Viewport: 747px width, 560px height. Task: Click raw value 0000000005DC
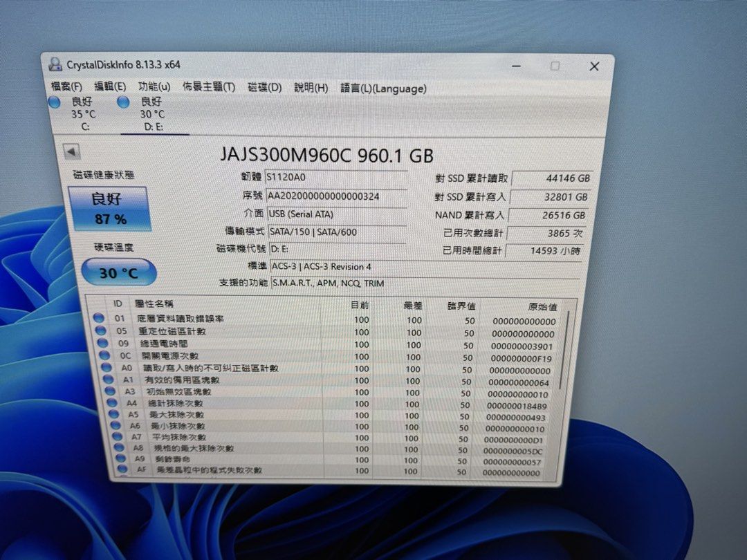[x=513, y=451]
